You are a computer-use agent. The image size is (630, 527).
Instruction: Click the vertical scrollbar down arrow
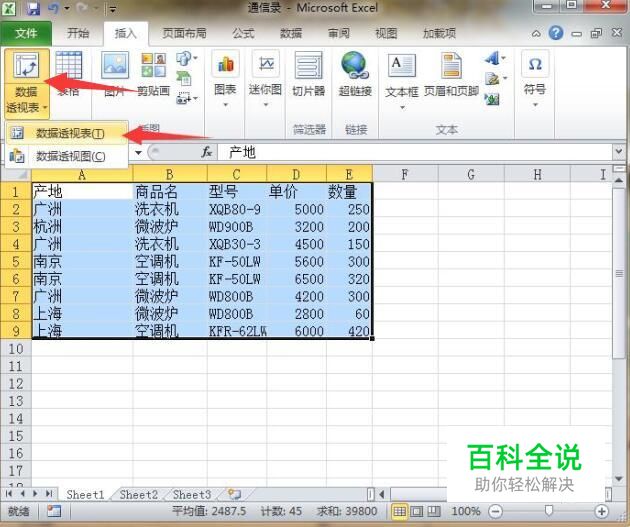619,479
